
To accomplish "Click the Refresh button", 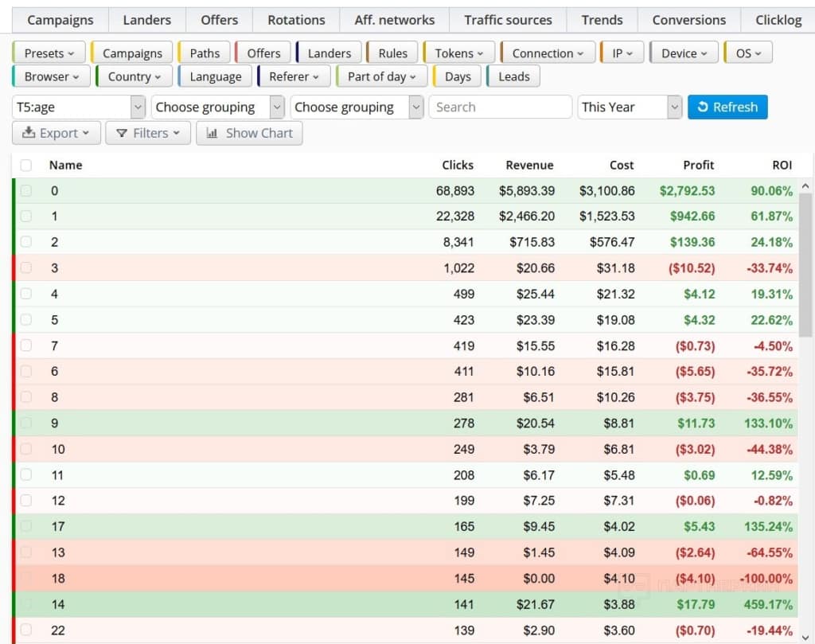I will (727, 107).
